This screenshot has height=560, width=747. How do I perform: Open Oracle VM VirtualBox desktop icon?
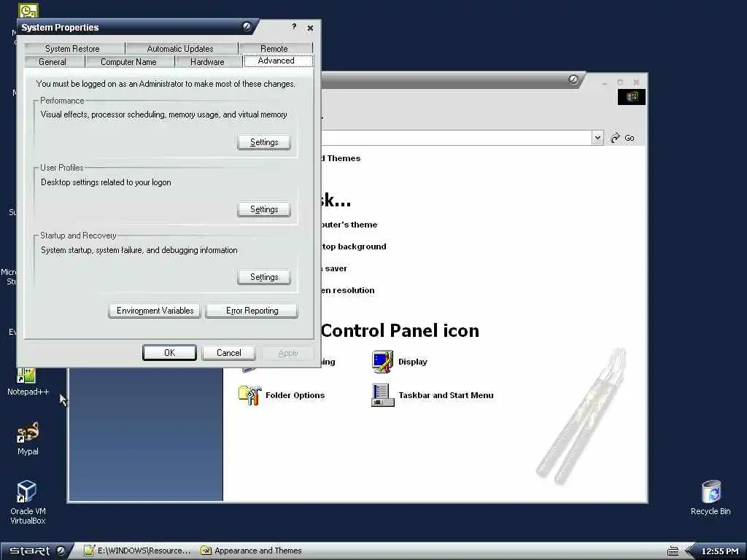(28, 502)
